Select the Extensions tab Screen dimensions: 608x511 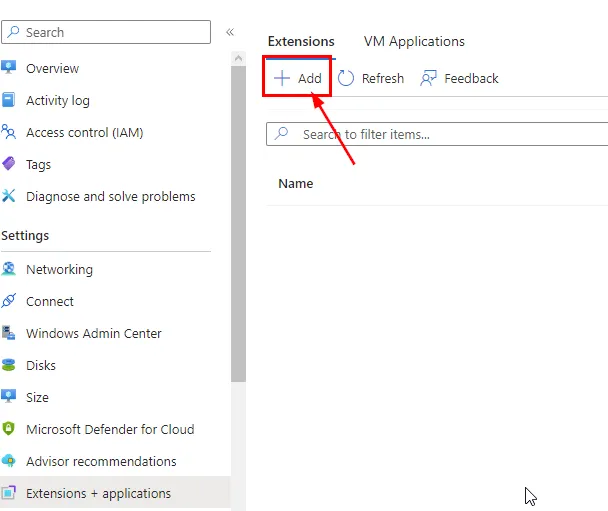tap(301, 42)
